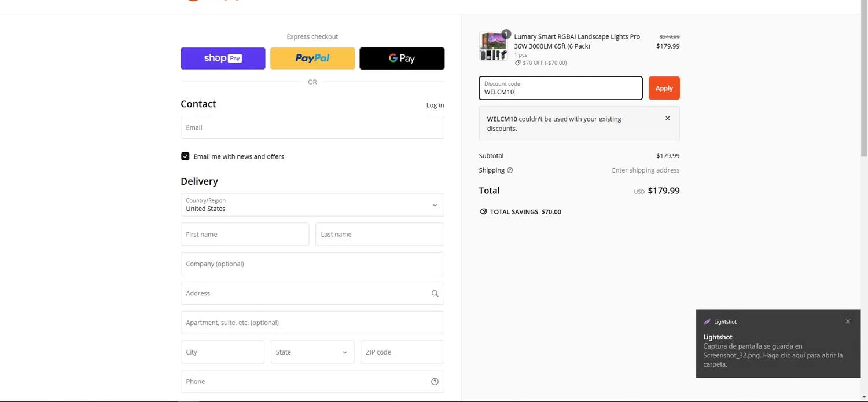
Task: Click the Lumary landscape lights product thumbnail
Action: tap(493, 46)
